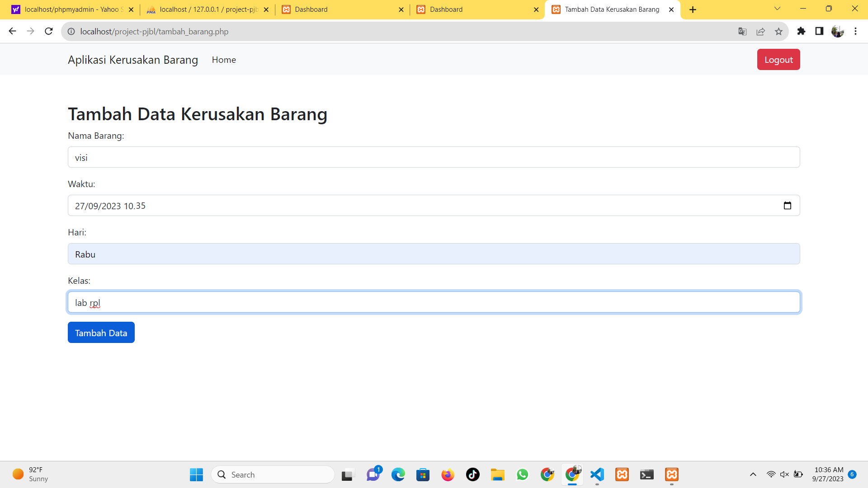Click the Home navigation link
Screen dimensions: 868x488
(x=224, y=60)
